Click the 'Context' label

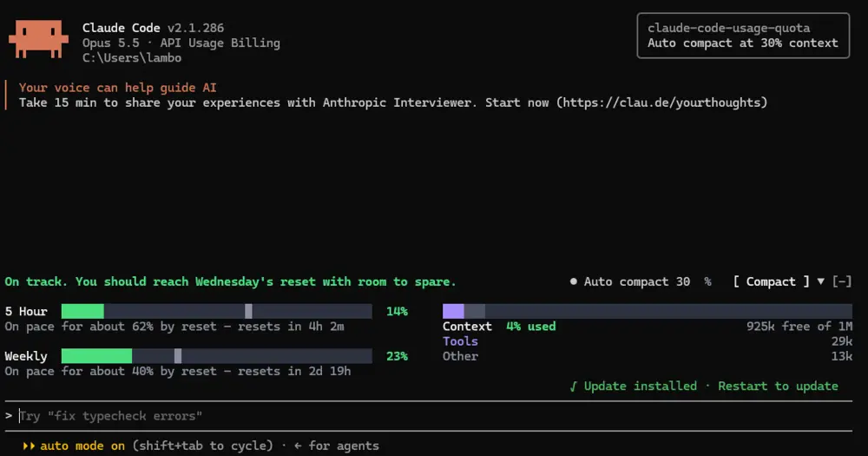(467, 327)
